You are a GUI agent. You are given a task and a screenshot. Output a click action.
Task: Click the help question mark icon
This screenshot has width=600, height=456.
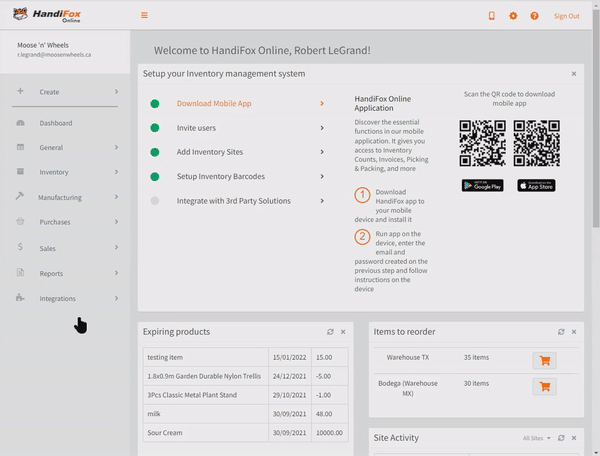[x=534, y=16]
